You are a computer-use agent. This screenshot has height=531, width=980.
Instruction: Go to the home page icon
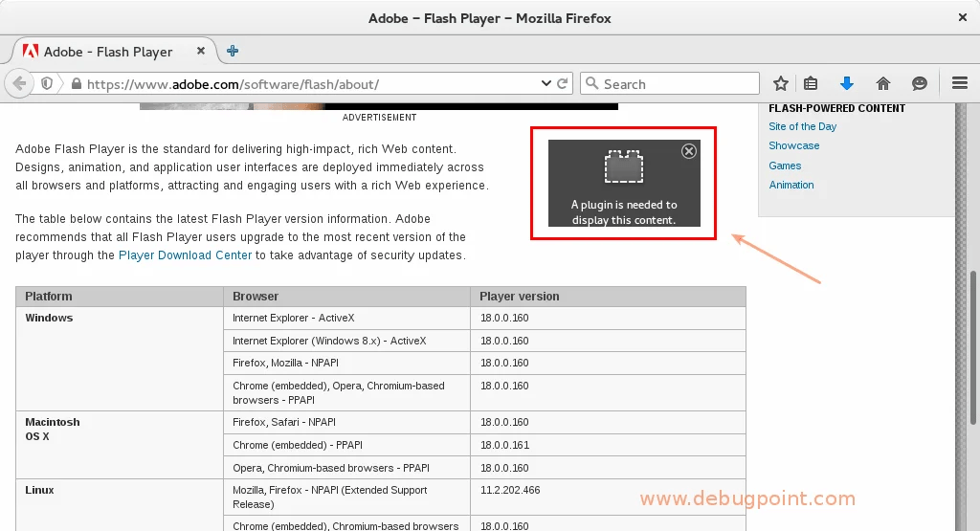coord(883,83)
